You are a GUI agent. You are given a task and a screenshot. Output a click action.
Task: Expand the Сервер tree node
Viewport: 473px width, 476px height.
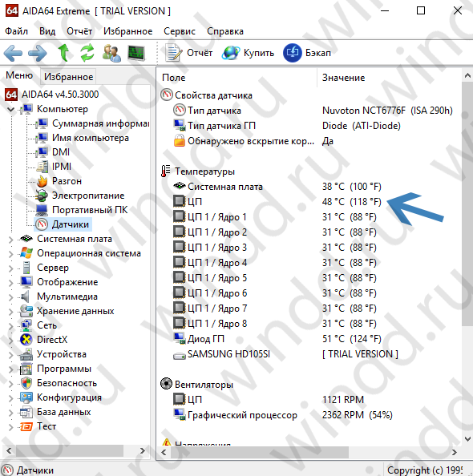[x=11, y=268]
